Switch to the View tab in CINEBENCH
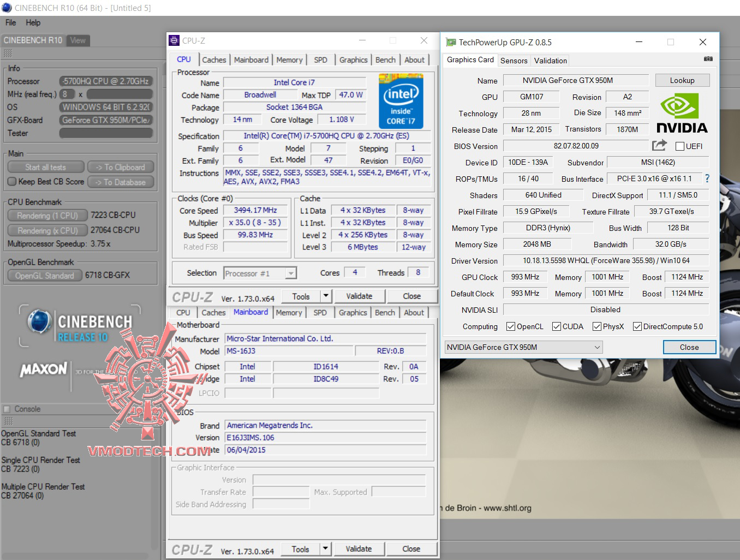 (77, 40)
